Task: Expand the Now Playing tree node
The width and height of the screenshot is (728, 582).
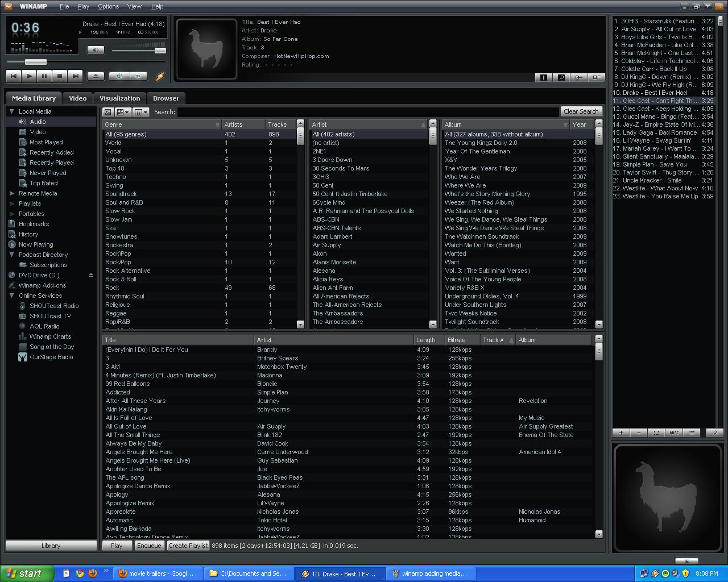Action: [x=11, y=244]
